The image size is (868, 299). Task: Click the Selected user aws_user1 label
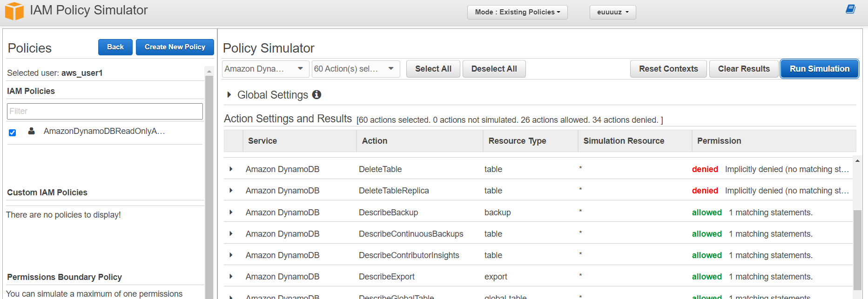[x=54, y=73]
